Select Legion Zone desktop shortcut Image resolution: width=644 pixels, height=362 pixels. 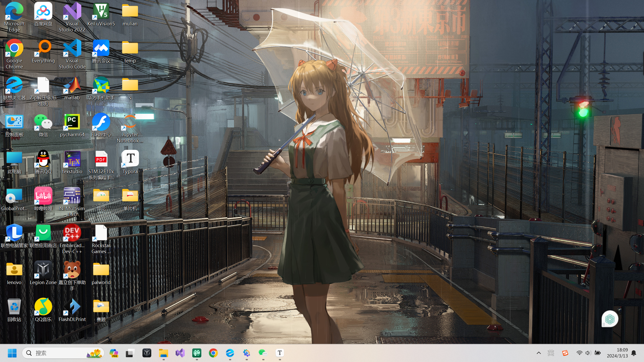click(43, 273)
